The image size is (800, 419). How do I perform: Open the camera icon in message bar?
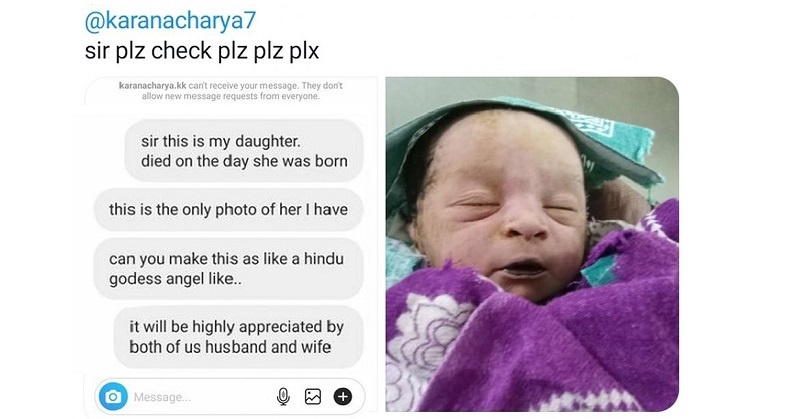point(113,397)
